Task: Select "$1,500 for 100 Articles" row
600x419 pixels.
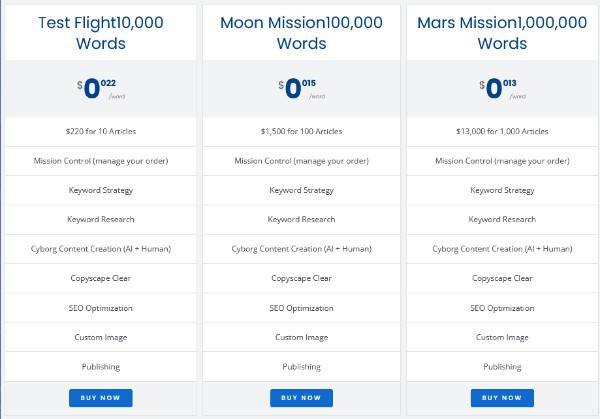Action: [x=301, y=131]
